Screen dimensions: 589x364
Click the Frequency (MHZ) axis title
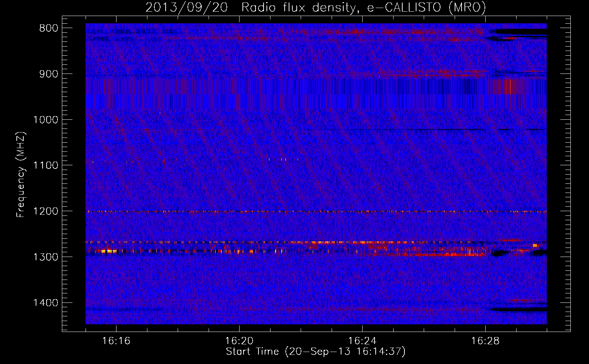click(x=21, y=175)
